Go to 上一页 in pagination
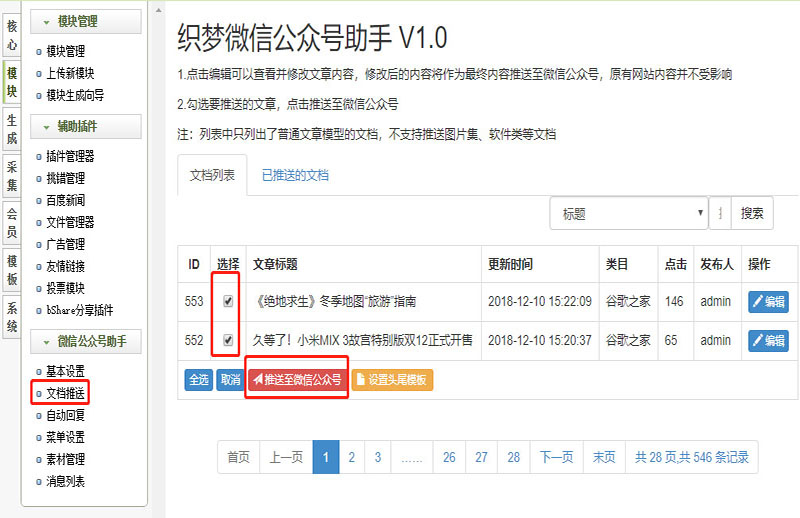The image size is (800, 518). point(286,457)
